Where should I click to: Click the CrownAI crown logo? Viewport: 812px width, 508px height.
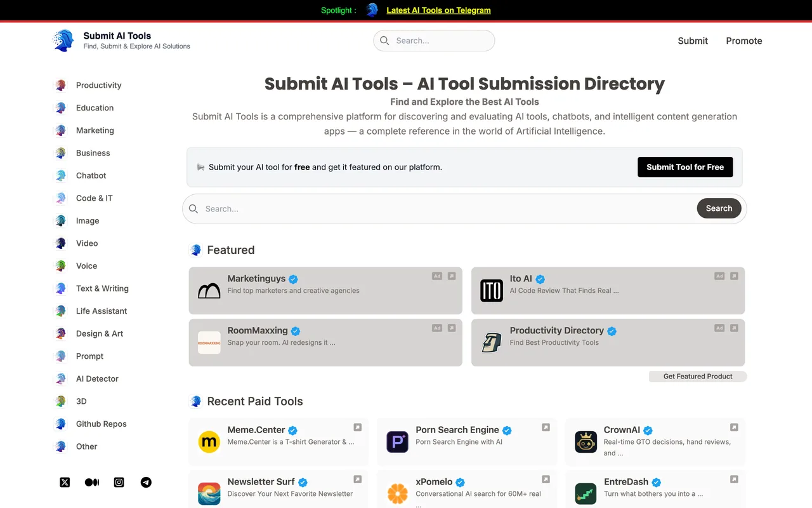point(586,442)
